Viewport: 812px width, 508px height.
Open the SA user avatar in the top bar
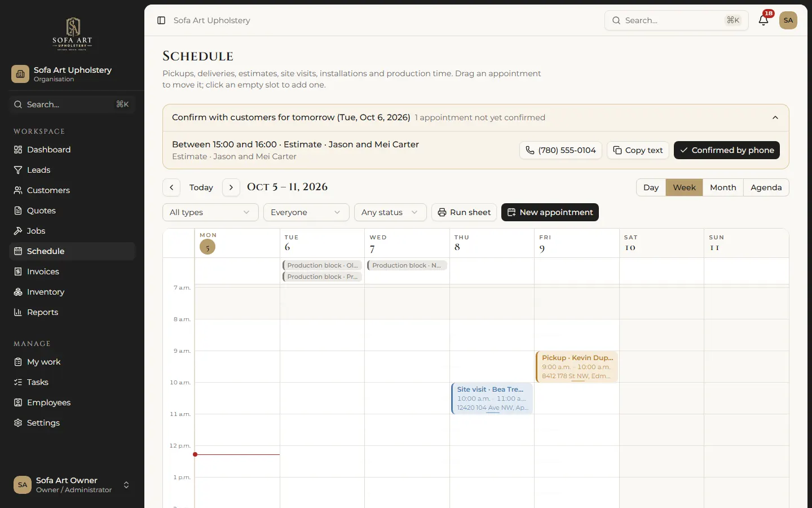pos(788,20)
